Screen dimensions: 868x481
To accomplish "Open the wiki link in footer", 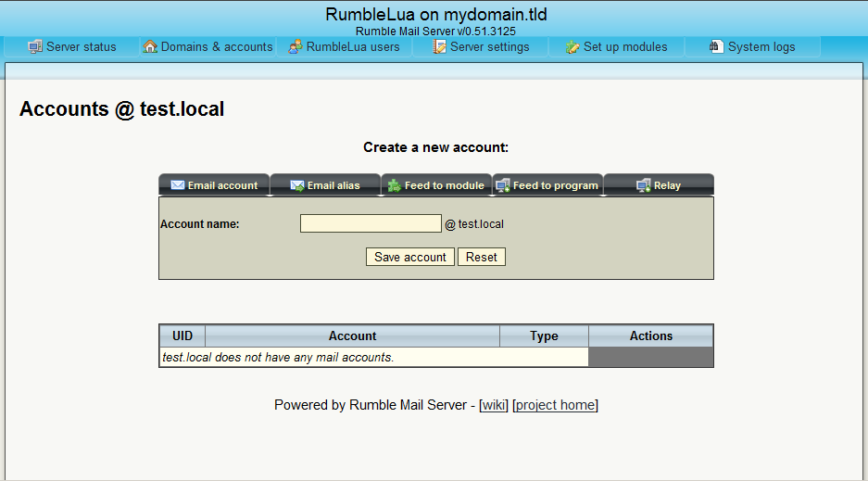I will pyautogui.click(x=494, y=405).
